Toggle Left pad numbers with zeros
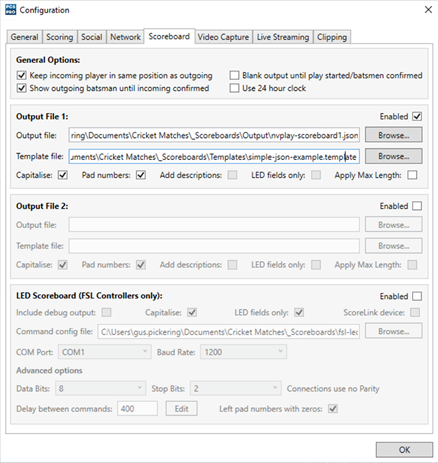This screenshot has height=463, width=438. (333, 409)
